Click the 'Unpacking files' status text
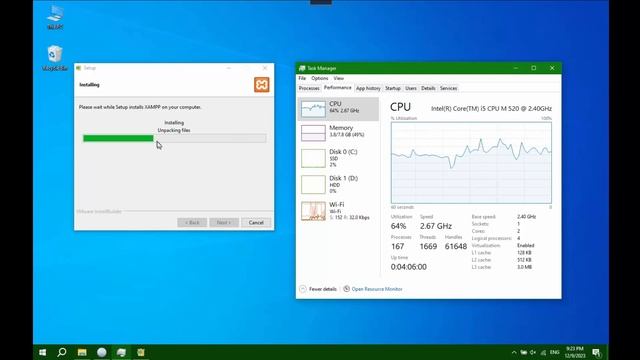640x360 pixels. tap(174, 130)
